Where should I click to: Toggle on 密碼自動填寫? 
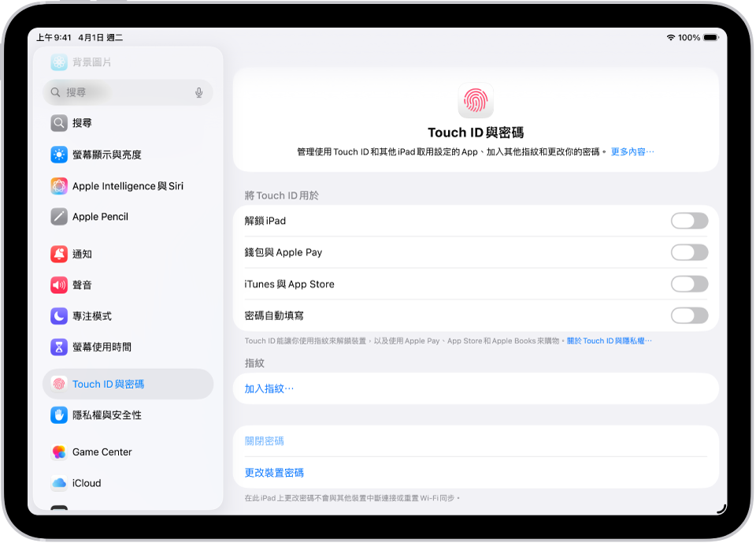(x=690, y=315)
